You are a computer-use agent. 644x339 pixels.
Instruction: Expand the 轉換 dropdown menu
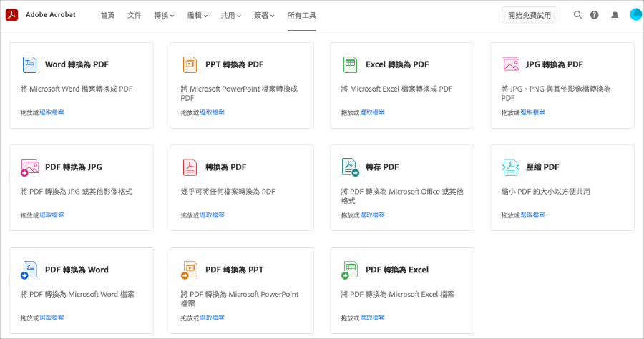point(164,16)
